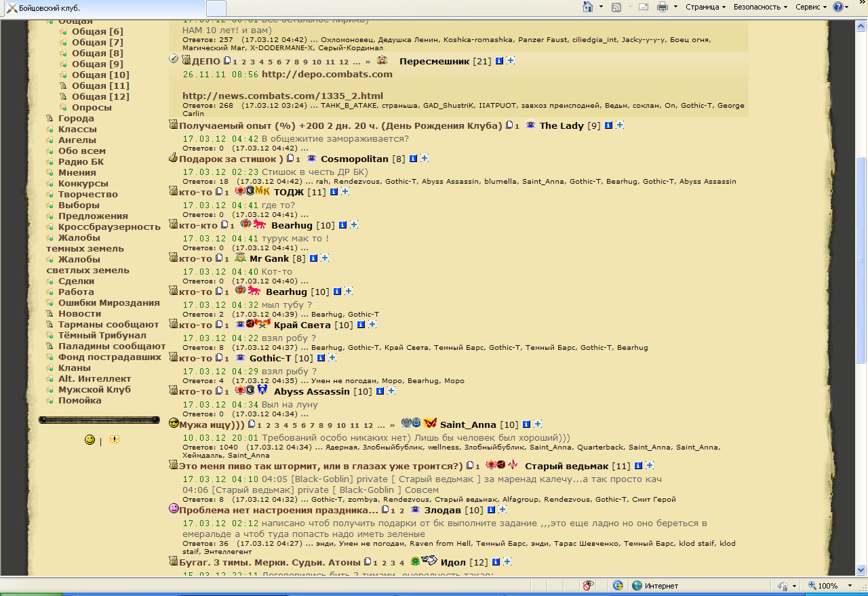Image resolution: width=868 pixels, height=596 pixels.
Task: Open the Общая [9] subforum
Action: (x=98, y=64)
